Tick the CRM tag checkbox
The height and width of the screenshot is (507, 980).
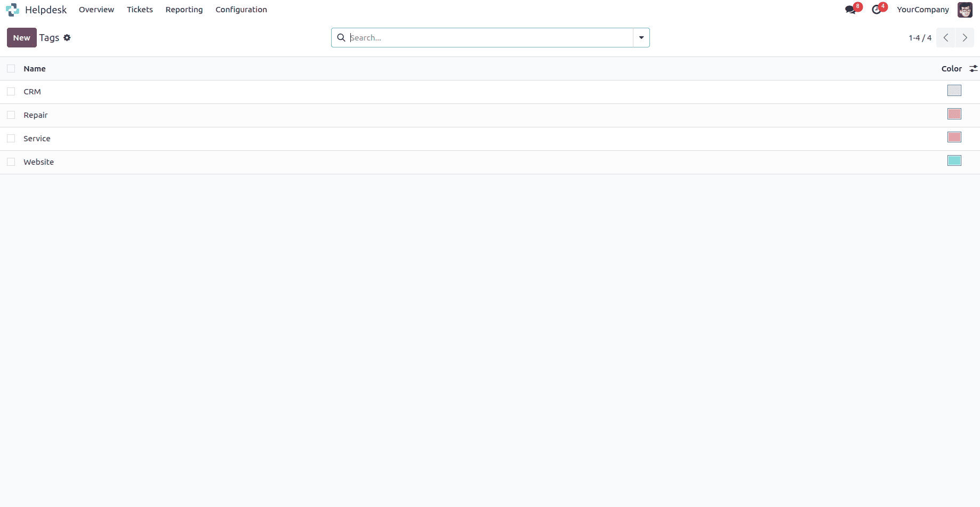[x=11, y=92]
